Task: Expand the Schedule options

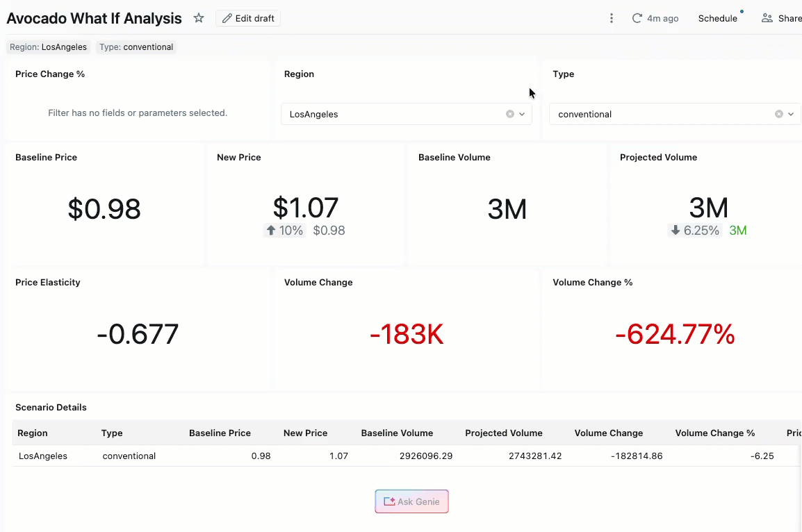Action: [718, 18]
